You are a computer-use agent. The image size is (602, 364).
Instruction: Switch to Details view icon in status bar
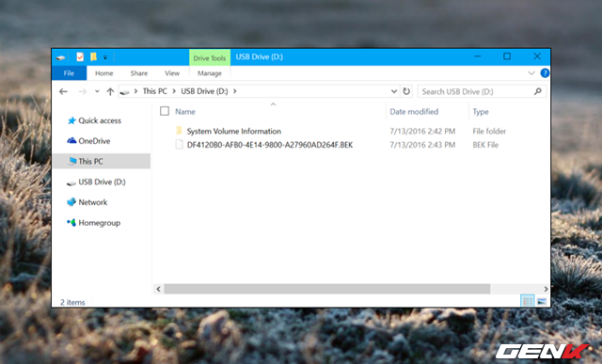[x=527, y=301]
